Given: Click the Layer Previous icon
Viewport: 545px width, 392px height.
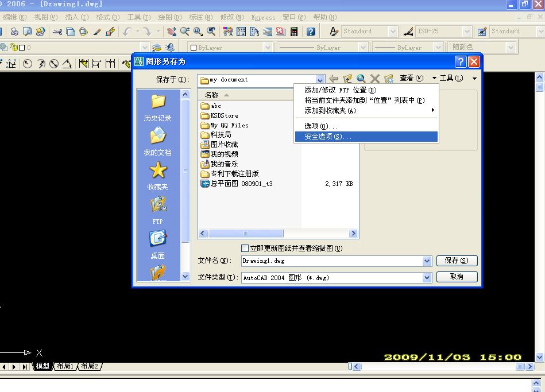Looking at the screenshot, I should [170, 47].
